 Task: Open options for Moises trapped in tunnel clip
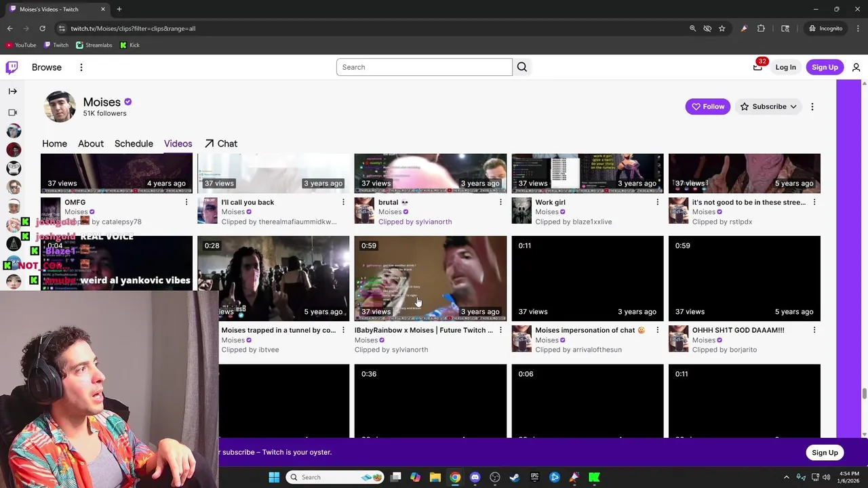pyautogui.click(x=343, y=330)
